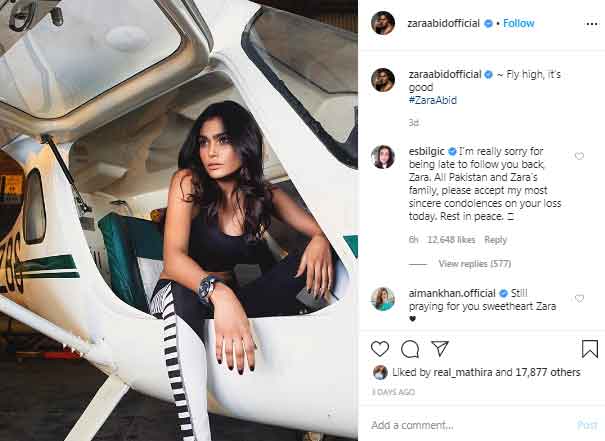
Task: Reply to esbilgic's comment
Action: click(x=495, y=240)
